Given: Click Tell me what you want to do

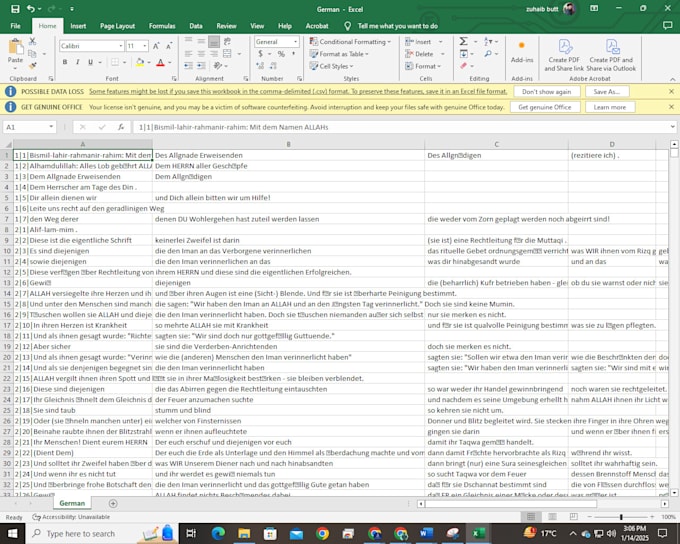Looking at the screenshot, I should pos(397,26).
